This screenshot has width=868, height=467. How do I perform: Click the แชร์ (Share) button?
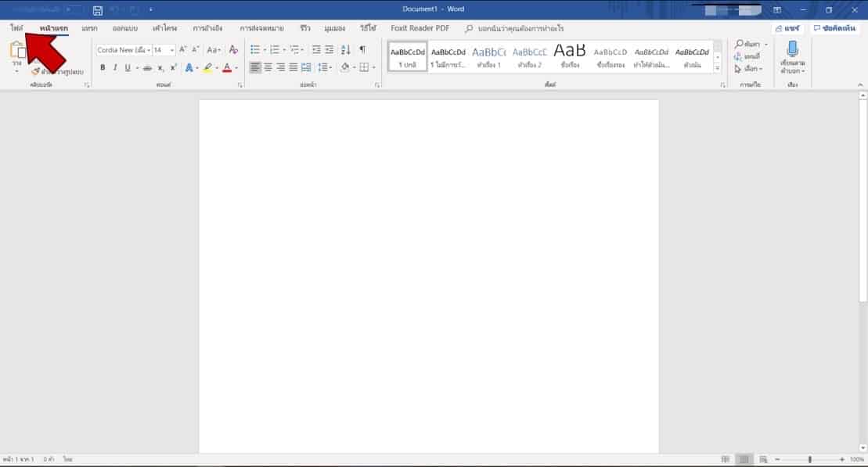(787, 28)
